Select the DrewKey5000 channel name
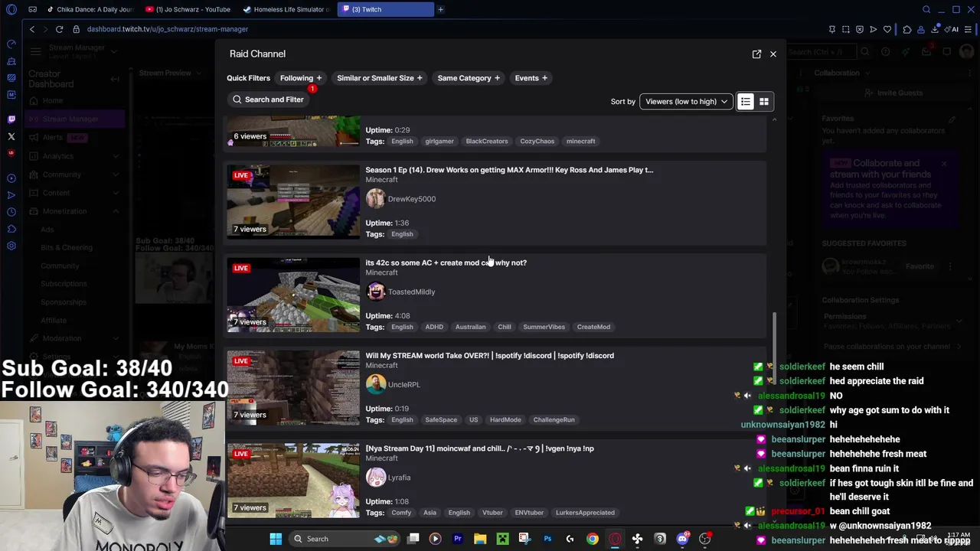 411,199
